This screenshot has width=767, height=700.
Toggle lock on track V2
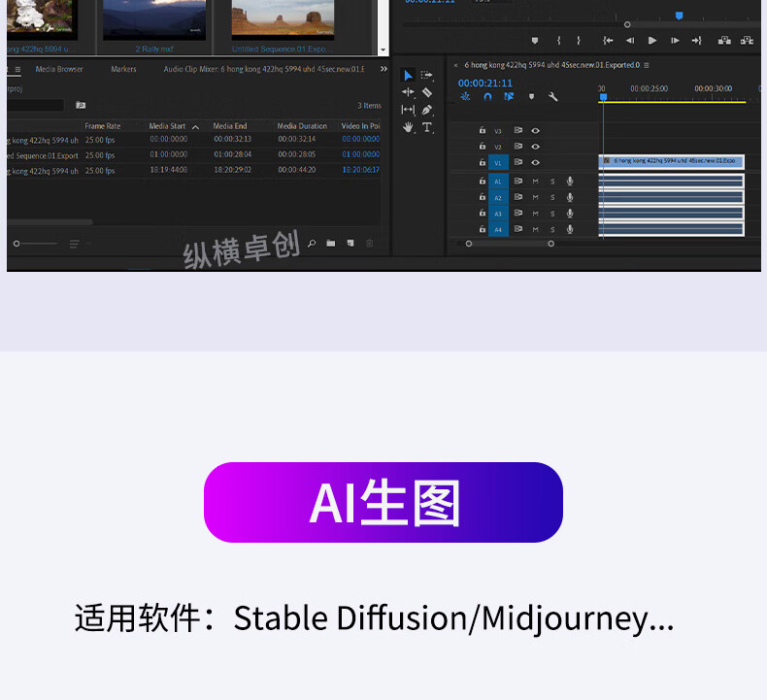483,146
